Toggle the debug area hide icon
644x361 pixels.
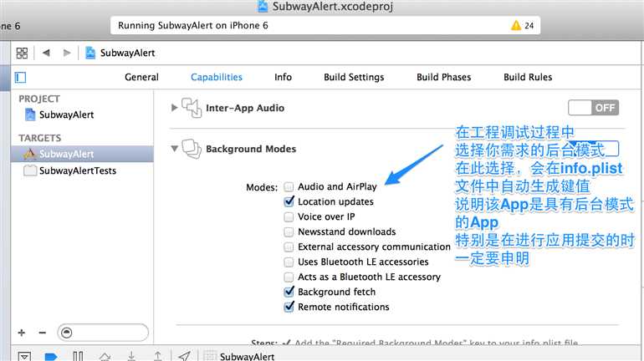pyautogui.click(x=24, y=357)
